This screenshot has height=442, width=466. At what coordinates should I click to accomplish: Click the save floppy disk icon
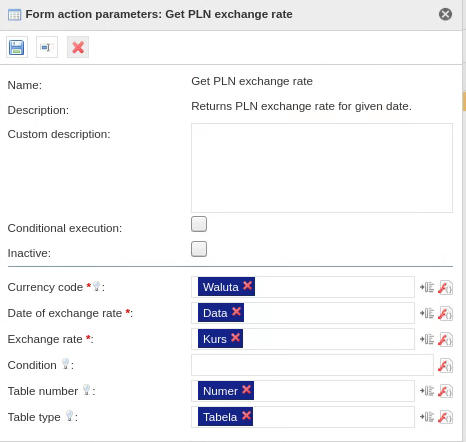17,47
